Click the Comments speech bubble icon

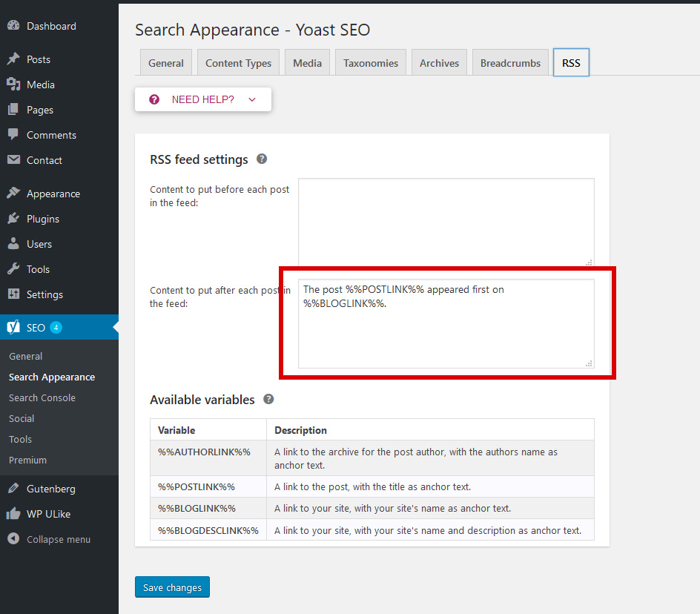pos(13,134)
